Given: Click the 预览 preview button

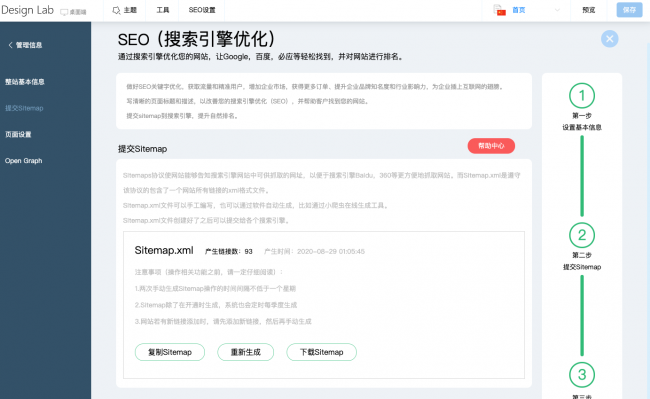Looking at the screenshot, I should click(589, 10).
